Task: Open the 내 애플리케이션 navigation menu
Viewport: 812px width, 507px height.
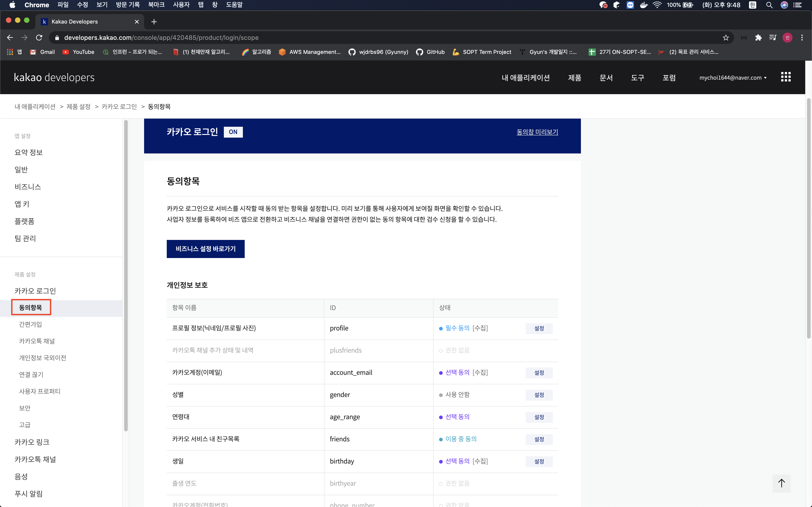Action: 525,78
